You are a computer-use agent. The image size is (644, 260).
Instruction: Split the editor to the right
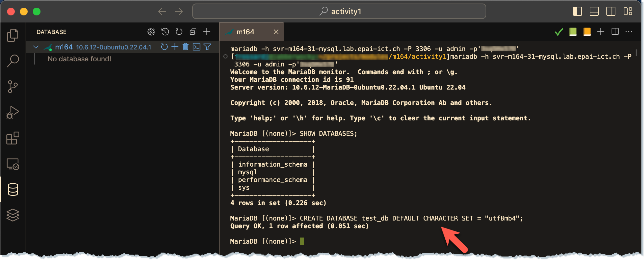click(615, 31)
